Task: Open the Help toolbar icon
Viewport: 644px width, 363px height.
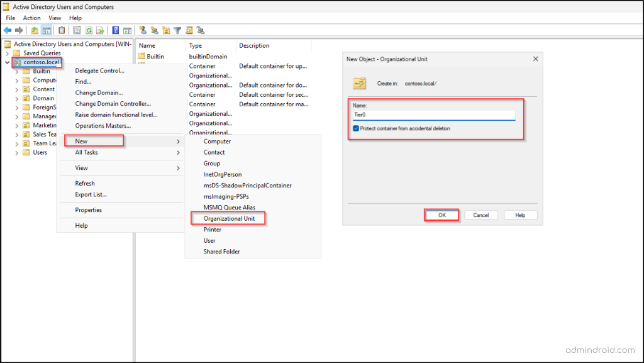Action: point(115,30)
